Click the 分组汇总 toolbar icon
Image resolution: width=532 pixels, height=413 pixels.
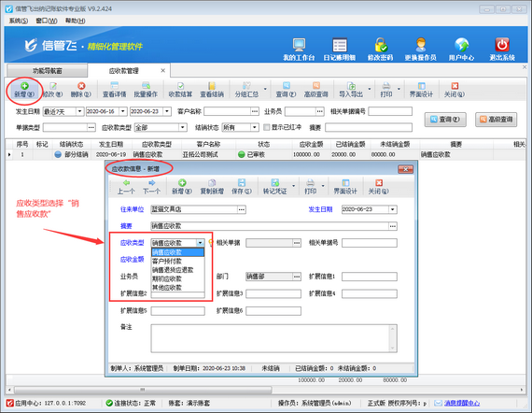246,90
